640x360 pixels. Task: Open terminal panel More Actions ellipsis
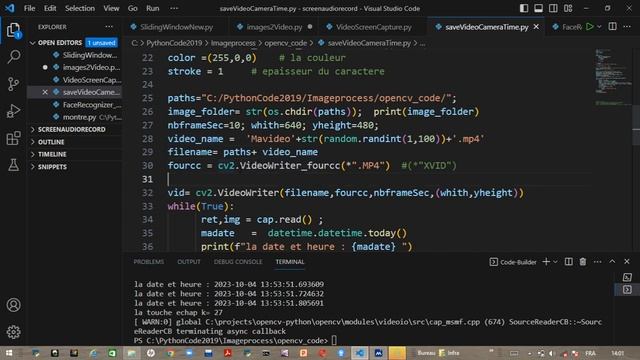598,262
